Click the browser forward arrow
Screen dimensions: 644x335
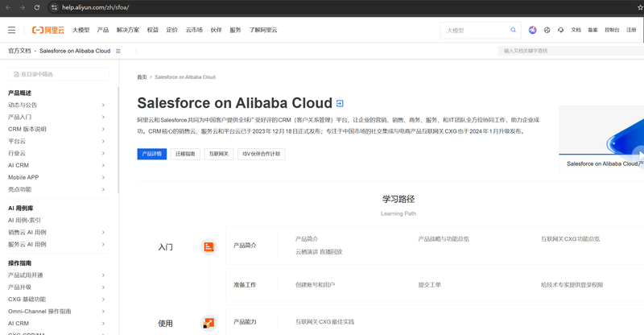23,7
